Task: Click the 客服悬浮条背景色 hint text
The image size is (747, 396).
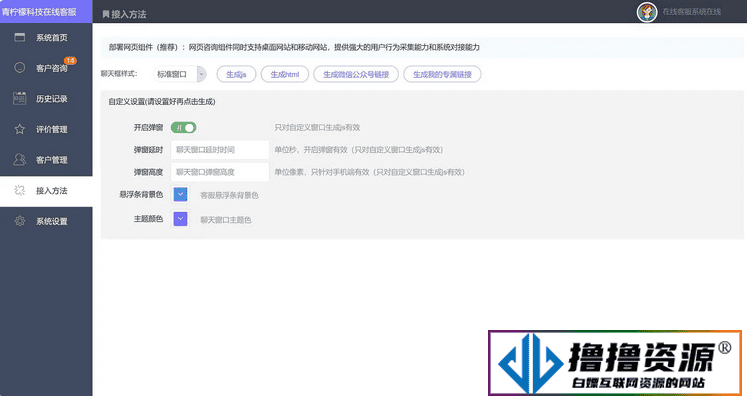Action: click(x=229, y=195)
